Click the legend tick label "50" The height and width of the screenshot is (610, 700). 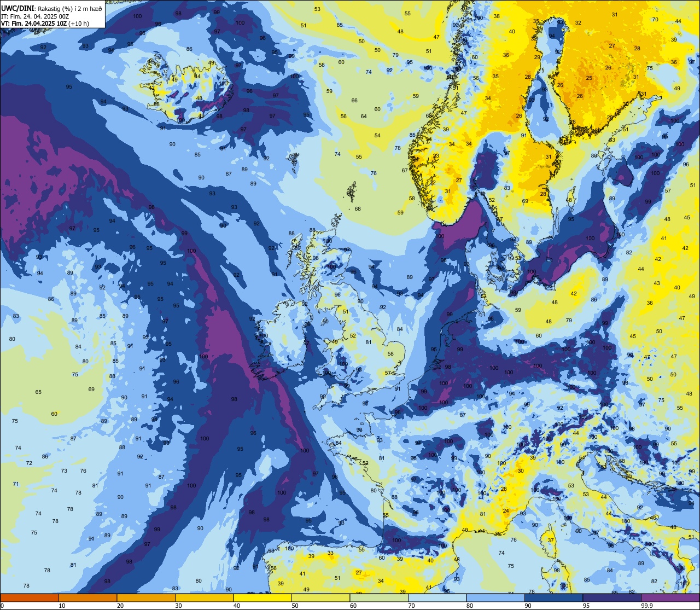(x=295, y=606)
